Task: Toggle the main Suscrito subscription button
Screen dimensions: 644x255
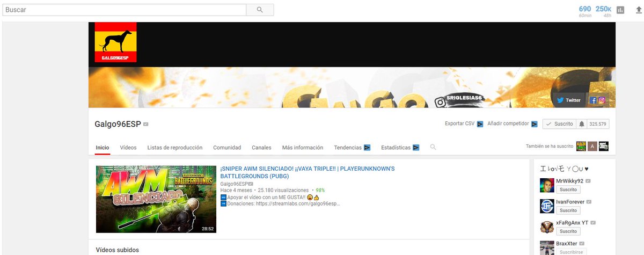Action: [x=559, y=124]
